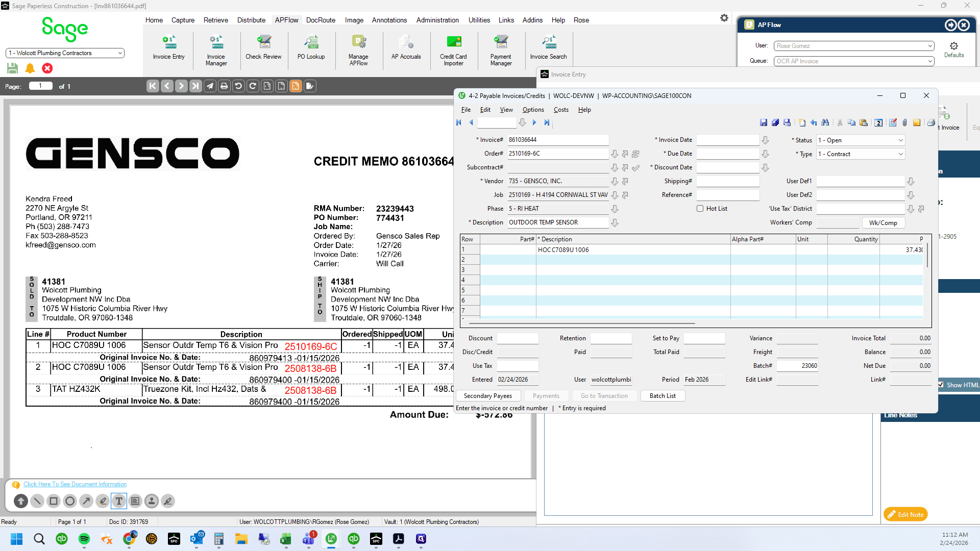Image resolution: width=980 pixels, height=551 pixels.
Task: Click into the Invoice# field
Action: [558, 140]
